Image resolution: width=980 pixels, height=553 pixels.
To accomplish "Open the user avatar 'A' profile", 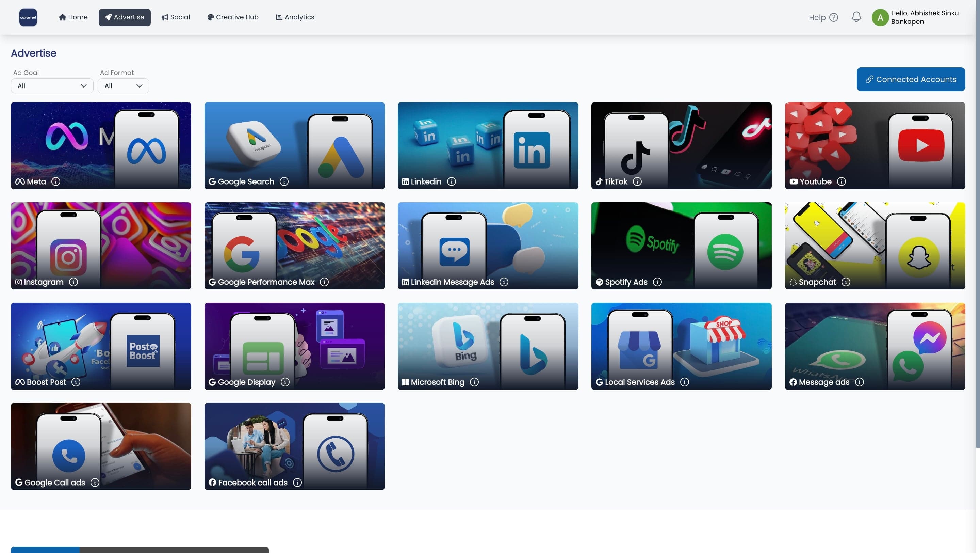I will click(880, 17).
